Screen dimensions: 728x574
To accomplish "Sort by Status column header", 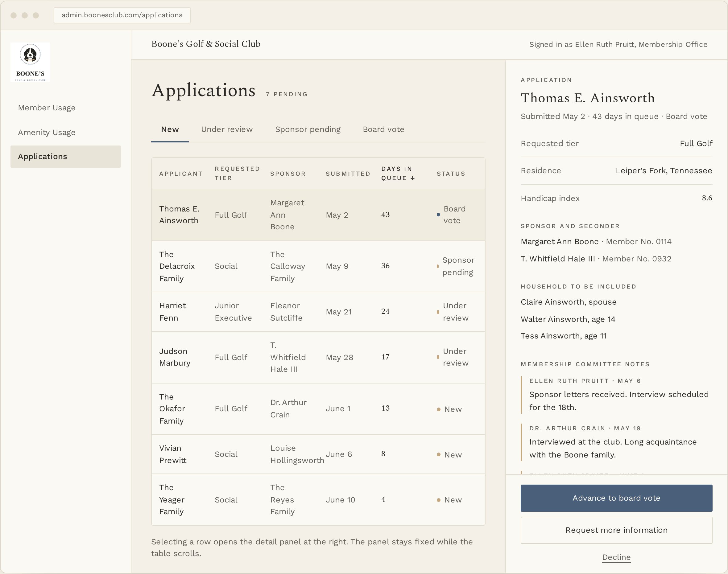I will 451,174.
